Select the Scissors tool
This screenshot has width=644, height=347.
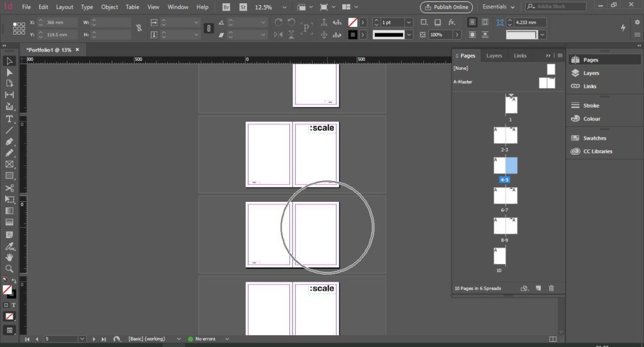pyautogui.click(x=9, y=187)
